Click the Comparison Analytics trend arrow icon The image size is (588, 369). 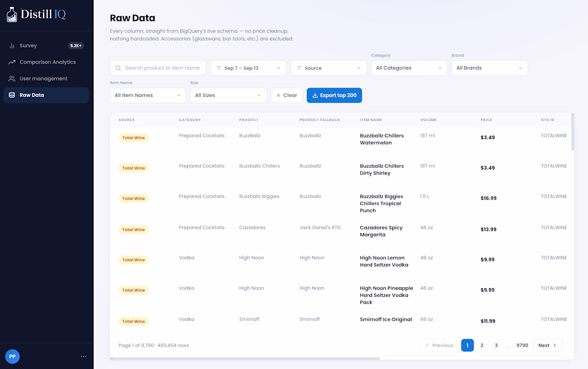coord(12,62)
